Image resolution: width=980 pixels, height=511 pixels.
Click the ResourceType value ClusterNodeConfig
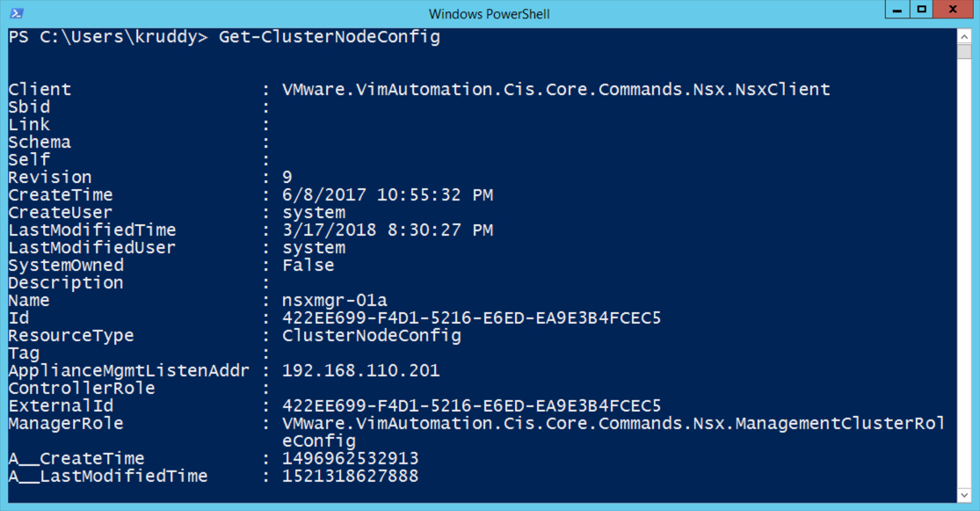tap(371, 335)
